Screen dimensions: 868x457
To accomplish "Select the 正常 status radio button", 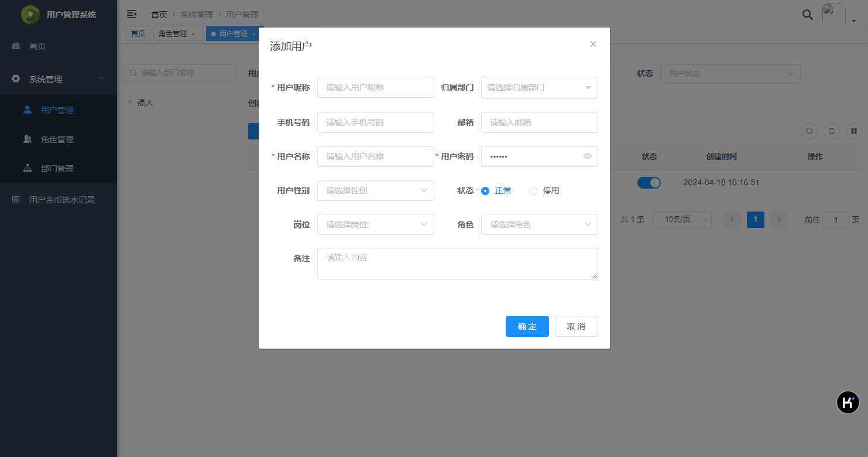I will tap(485, 190).
